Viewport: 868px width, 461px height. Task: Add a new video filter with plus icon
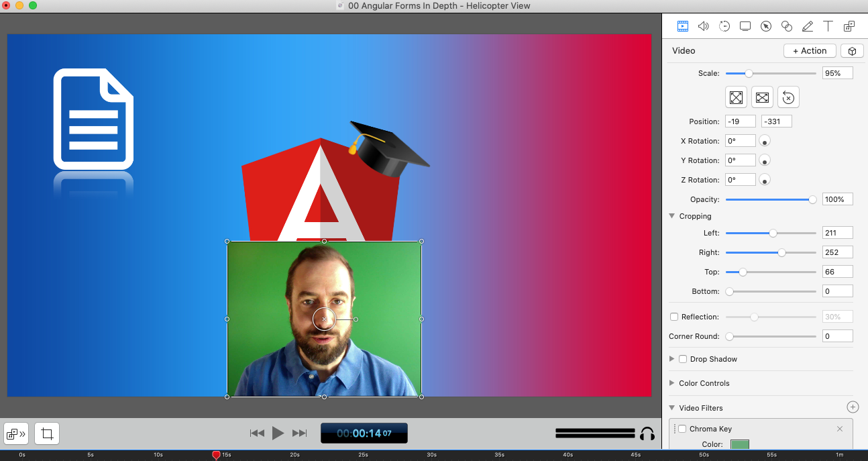853,407
